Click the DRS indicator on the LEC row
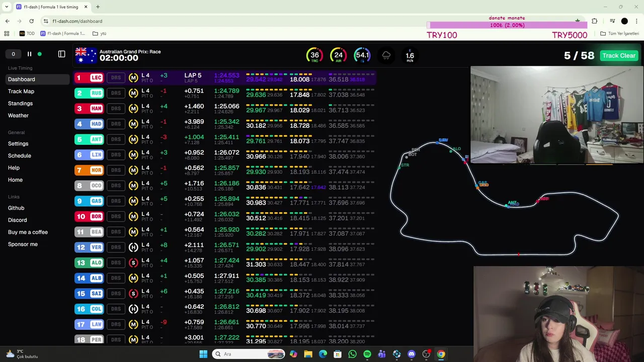This screenshot has width=644, height=362. (x=116, y=77)
